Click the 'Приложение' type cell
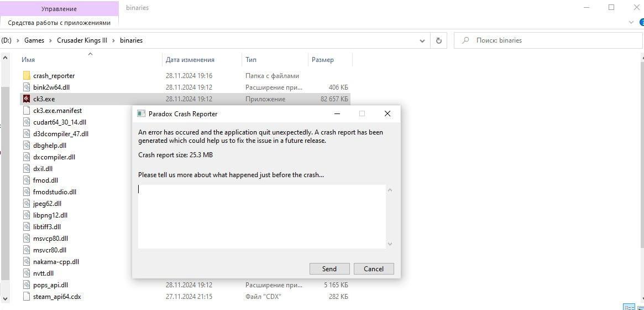The image size is (644, 310). click(x=265, y=99)
